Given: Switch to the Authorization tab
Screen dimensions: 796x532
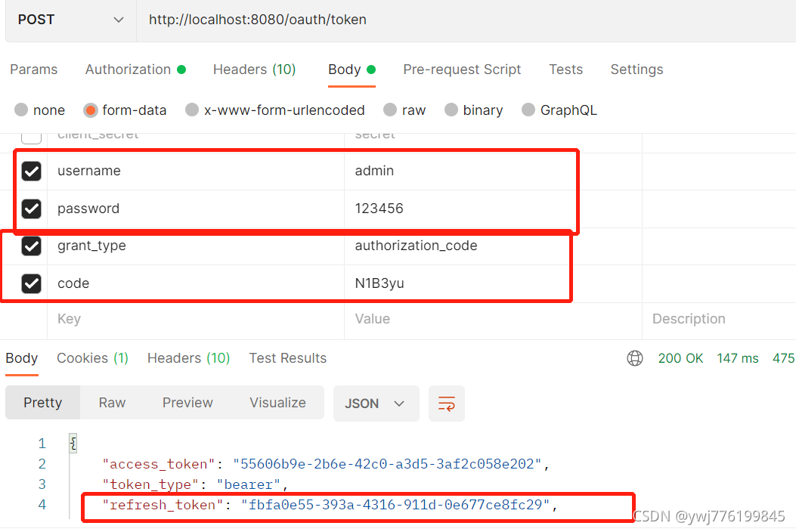Looking at the screenshot, I should pos(135,70).
